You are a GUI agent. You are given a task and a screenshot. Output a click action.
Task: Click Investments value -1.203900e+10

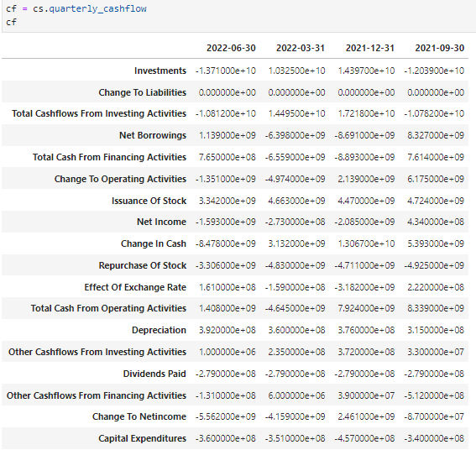(x=434, y=71)
